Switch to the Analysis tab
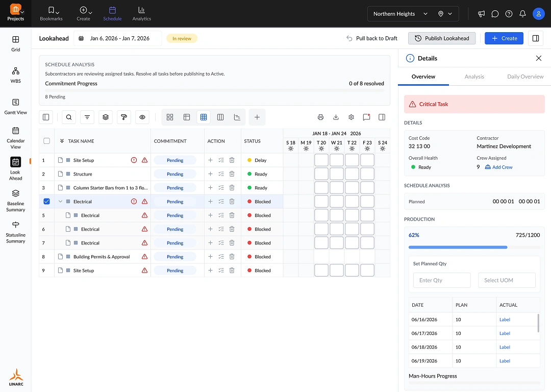 [474, 77]
